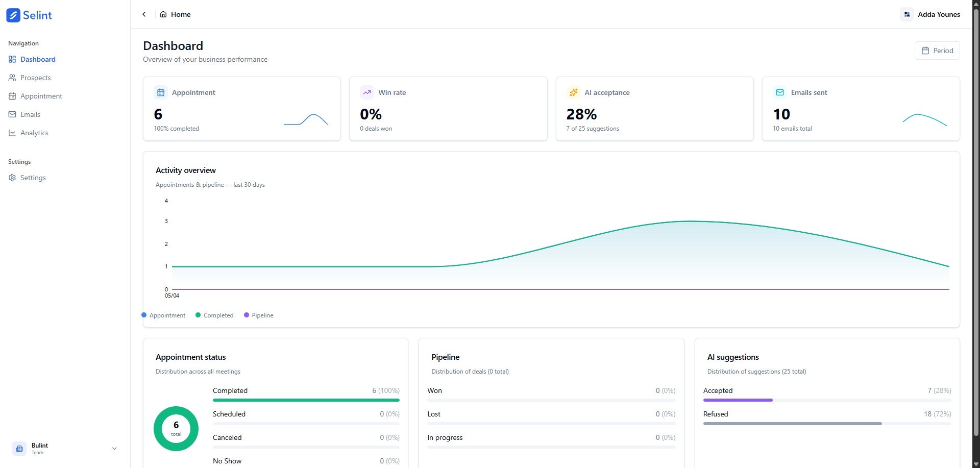980x468 pixels.
Task: Click the Prospects people icon
Action: pos(12,78)
